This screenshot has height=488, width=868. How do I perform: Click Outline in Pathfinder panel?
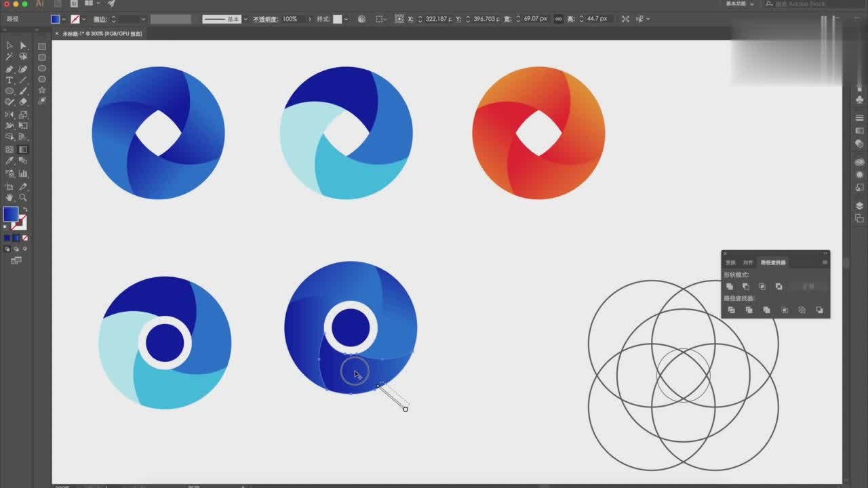point(802,310)
